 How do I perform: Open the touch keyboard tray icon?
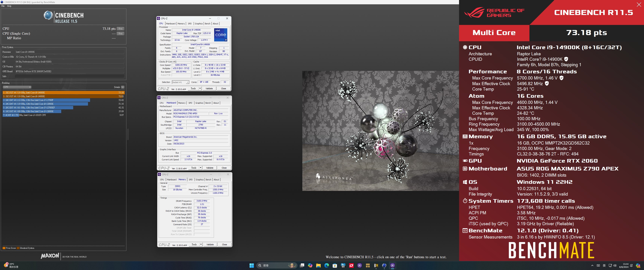[598, 265]
